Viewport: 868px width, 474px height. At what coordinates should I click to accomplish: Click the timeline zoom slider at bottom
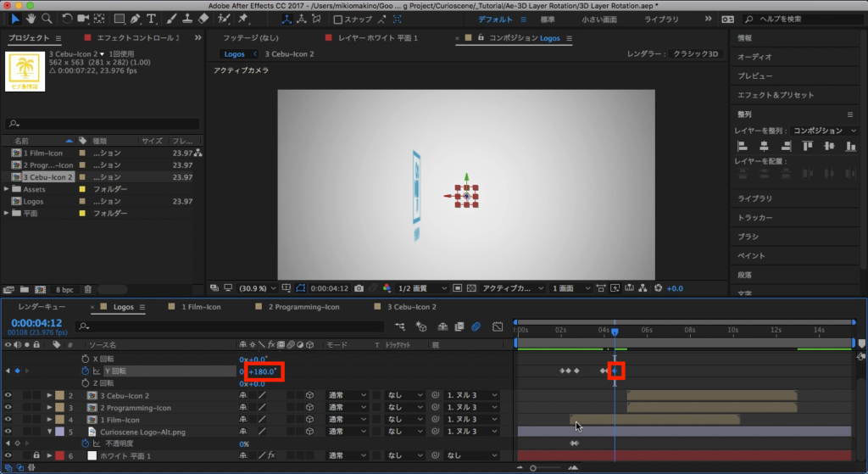(533, 468)
